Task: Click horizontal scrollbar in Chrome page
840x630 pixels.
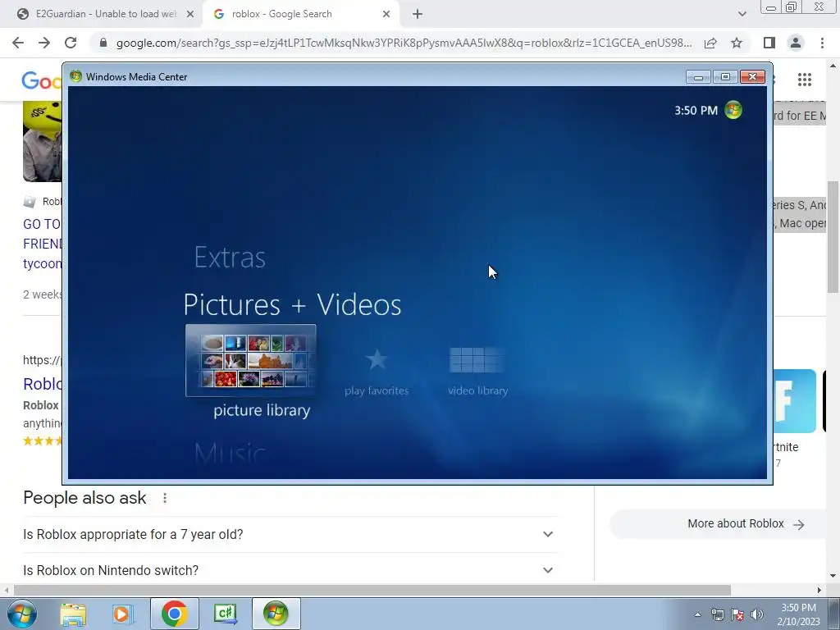Action: coord(372,590)
